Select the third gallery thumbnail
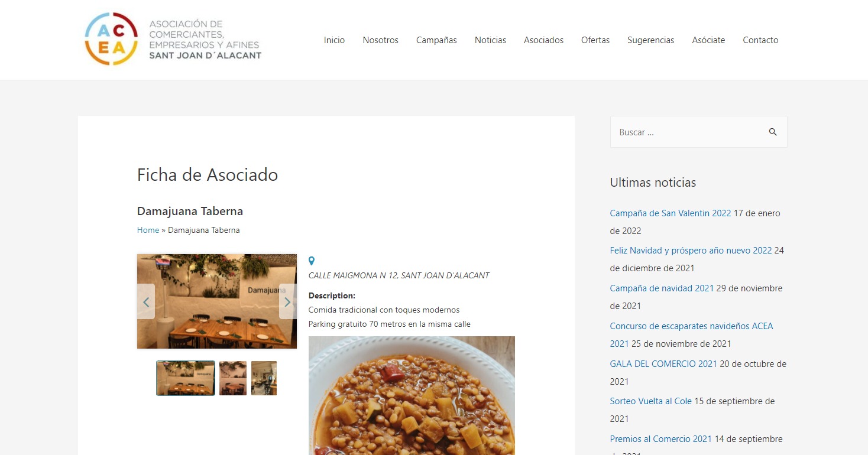 (264, 378)
